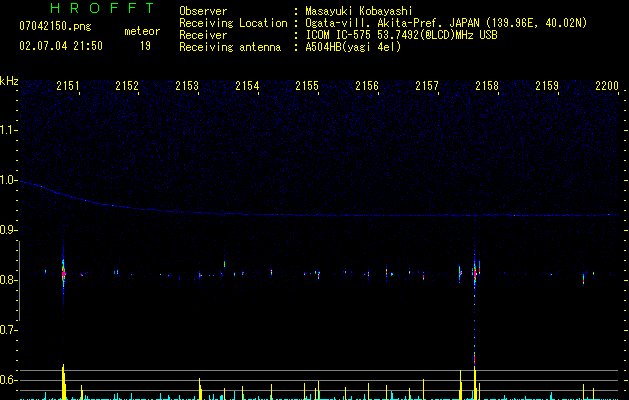Click the ICOM IC-575 receiver text
The height and width of the screenshot is (400, 629).
coord(401,35)
